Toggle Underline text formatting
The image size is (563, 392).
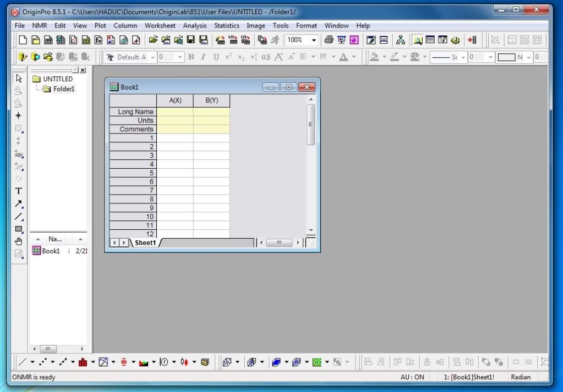[x=216, y=57]
